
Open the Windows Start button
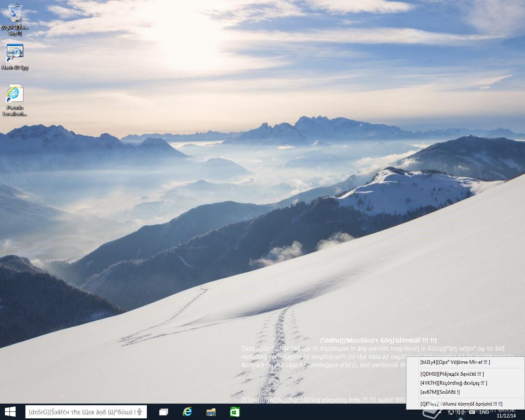[10, 412]
